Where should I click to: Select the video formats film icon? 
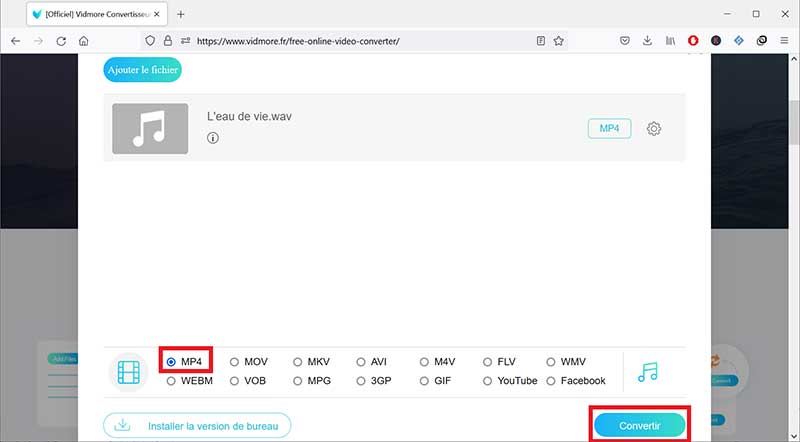[x=129, y=371]
